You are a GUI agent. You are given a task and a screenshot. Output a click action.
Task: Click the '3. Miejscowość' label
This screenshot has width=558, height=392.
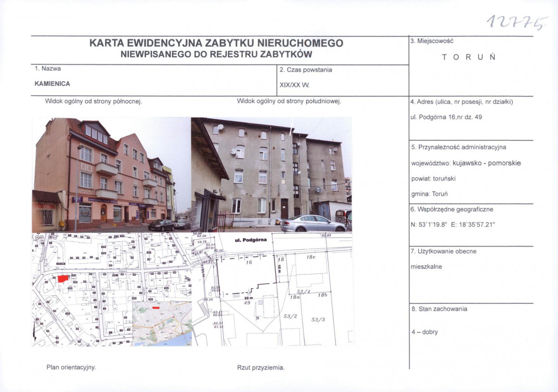click(432, 41)
